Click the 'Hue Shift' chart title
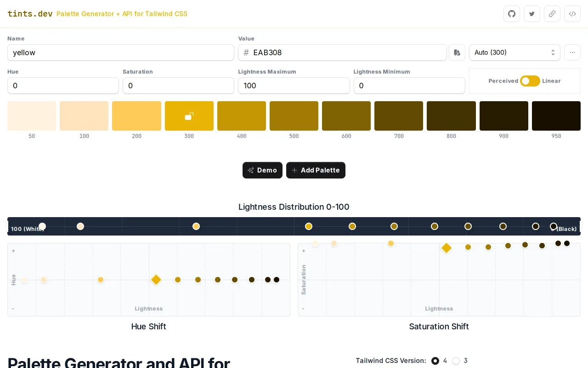Image resolution: width=588 pixels, height=368 pixels. [148, 327]
